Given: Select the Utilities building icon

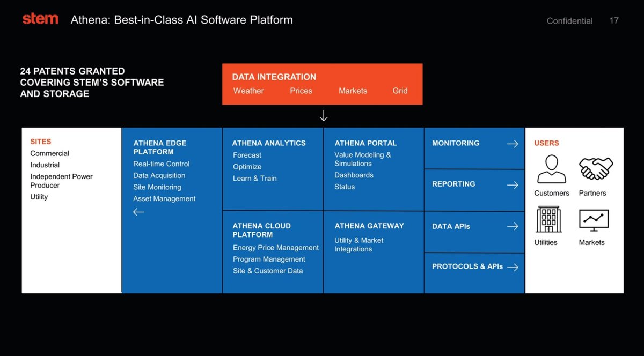Looking at the screenshot, I should tap(548, 220).
